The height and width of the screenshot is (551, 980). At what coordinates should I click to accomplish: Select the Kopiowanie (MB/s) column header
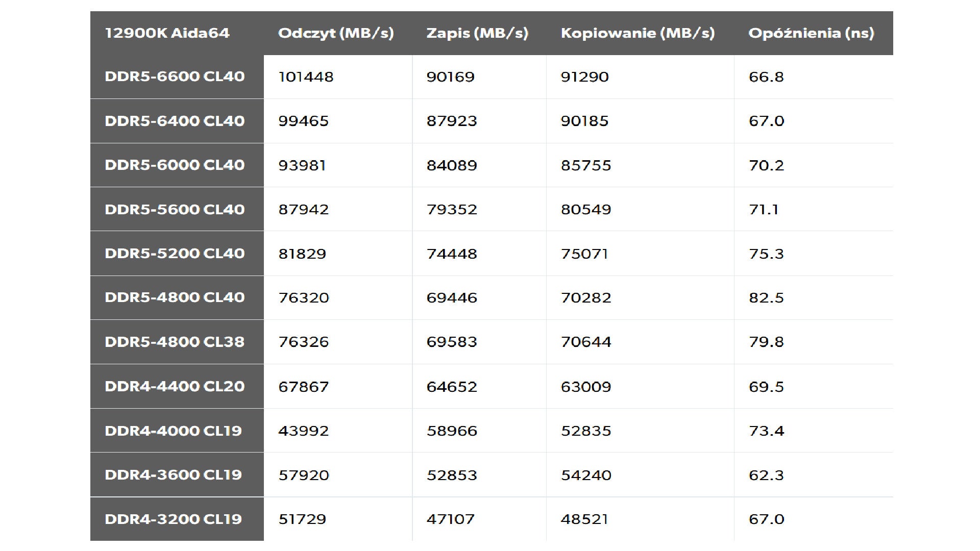[638, 33]
